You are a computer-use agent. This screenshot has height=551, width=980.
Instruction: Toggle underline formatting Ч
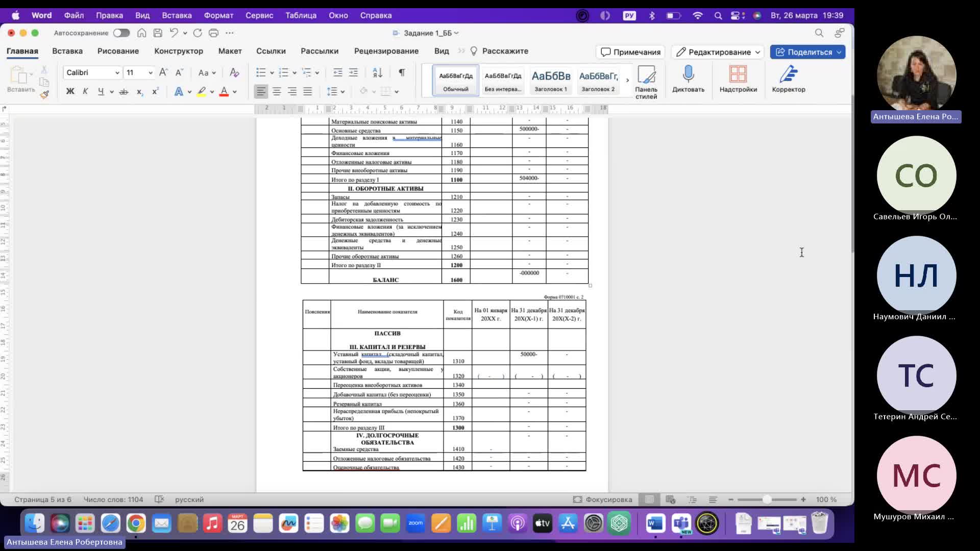coord(101,91)
